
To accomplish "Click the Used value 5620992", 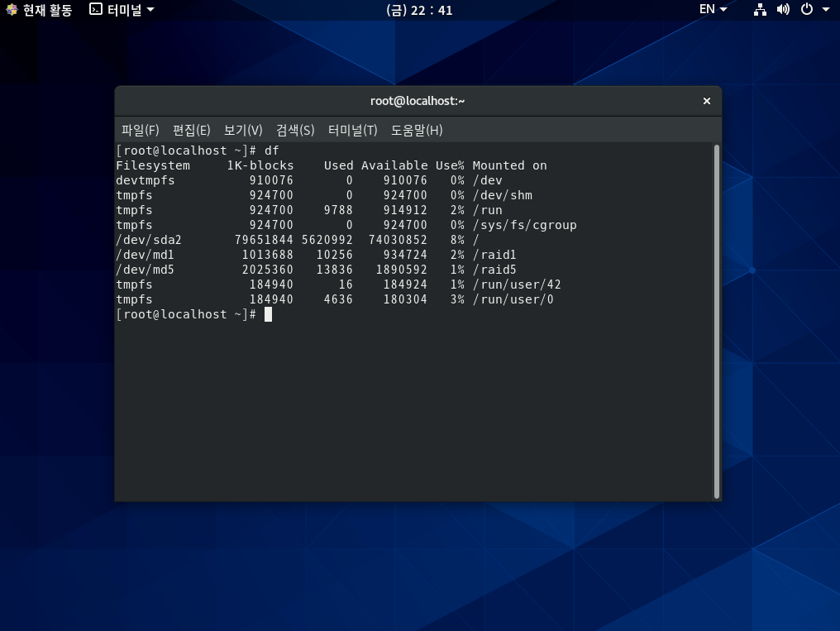I will click(327, 240).
